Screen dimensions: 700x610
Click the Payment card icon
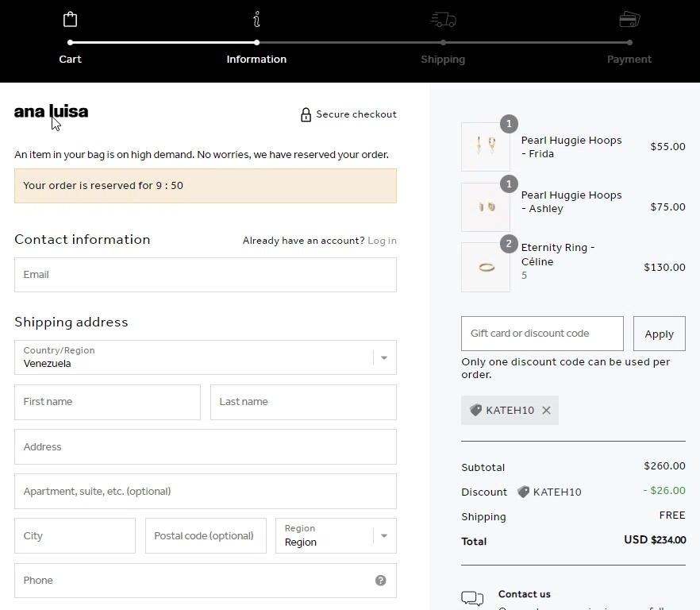click(629, 19)
